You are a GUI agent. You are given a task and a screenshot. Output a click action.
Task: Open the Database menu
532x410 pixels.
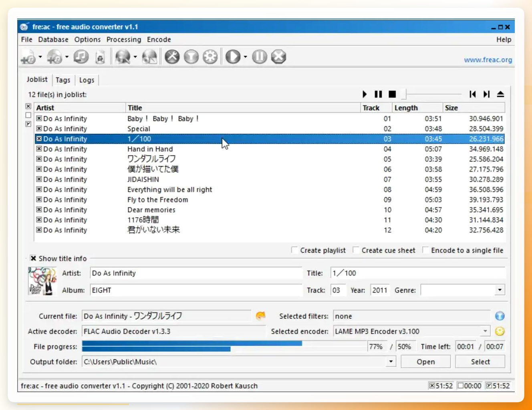[x=53, y=40]
